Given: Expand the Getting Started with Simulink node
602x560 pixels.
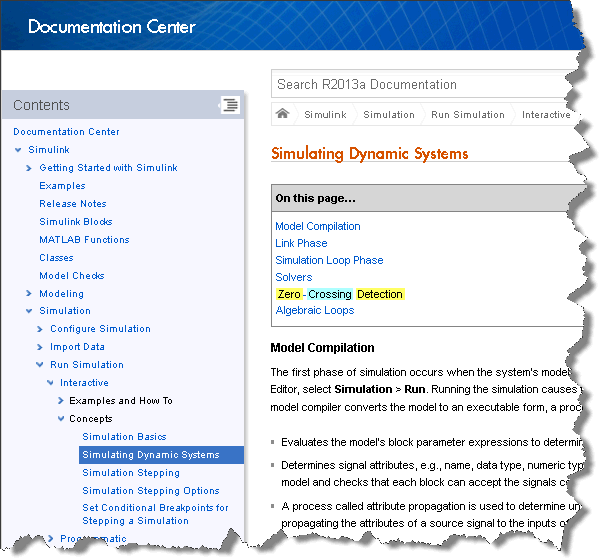Looking at the screenshot, I should click(x=29, y=168).
